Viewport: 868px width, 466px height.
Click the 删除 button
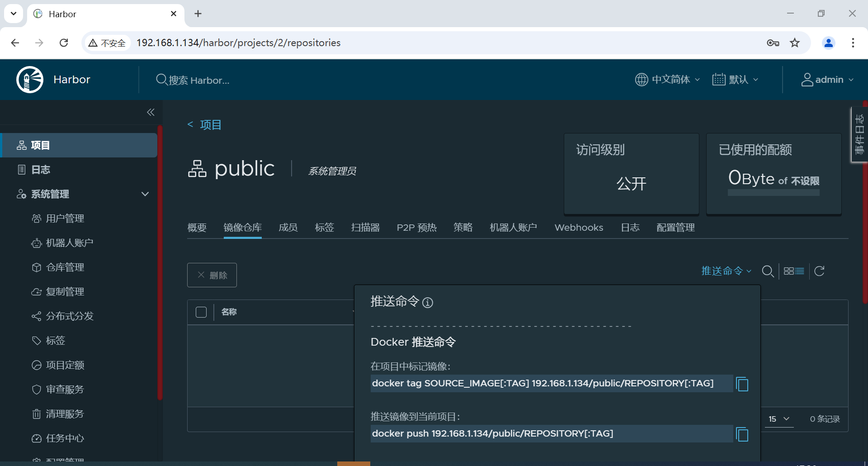[x=212, y=275]
